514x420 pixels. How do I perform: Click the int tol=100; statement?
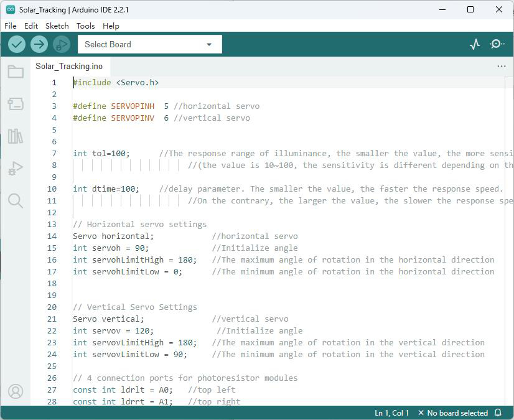[101, 154]
